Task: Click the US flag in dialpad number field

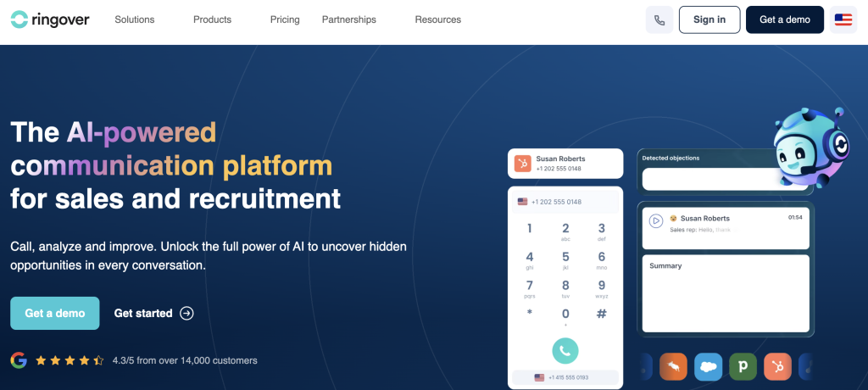Action: click(522, 202)
